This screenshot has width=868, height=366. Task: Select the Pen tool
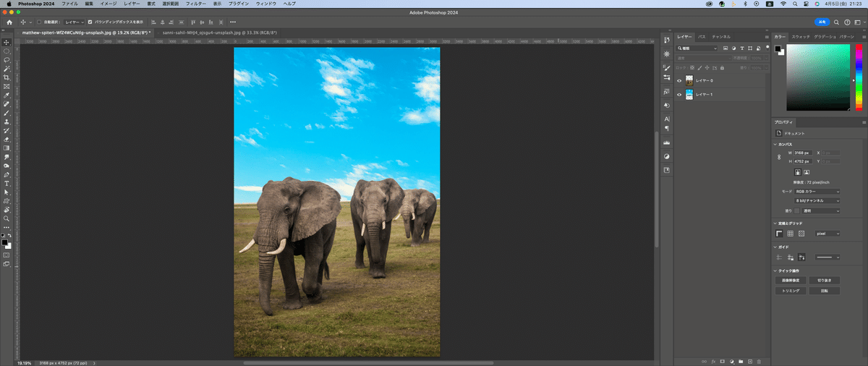pos(7,174)
